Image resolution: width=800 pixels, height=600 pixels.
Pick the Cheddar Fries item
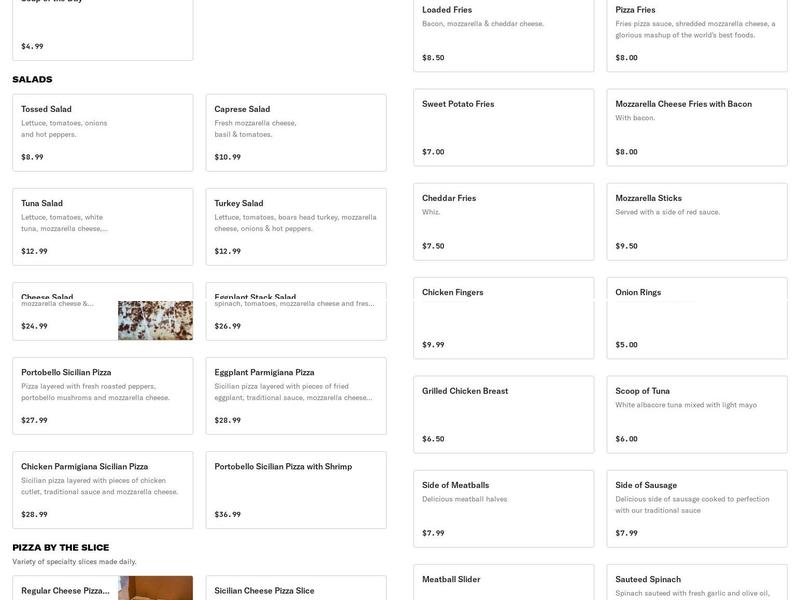[503, 221]
